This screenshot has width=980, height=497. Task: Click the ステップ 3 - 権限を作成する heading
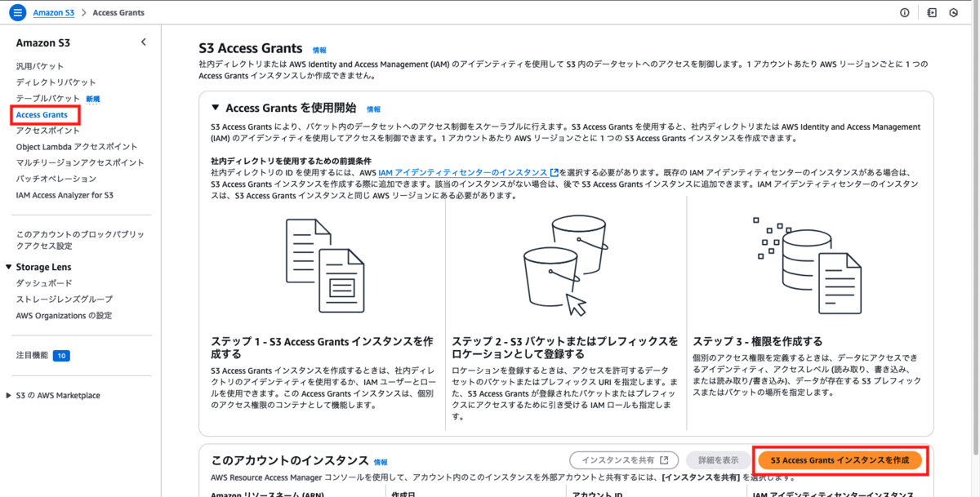758,341
